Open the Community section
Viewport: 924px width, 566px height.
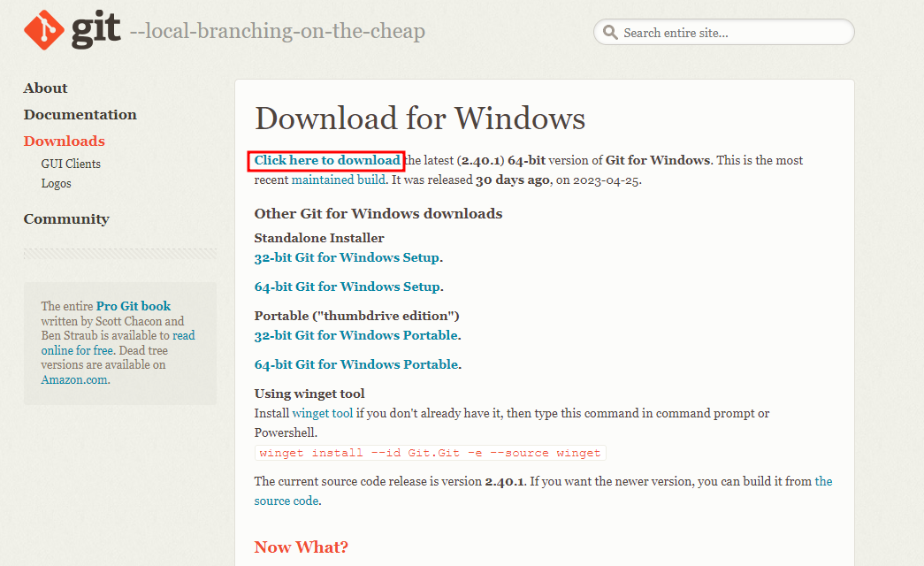[66, 218]
